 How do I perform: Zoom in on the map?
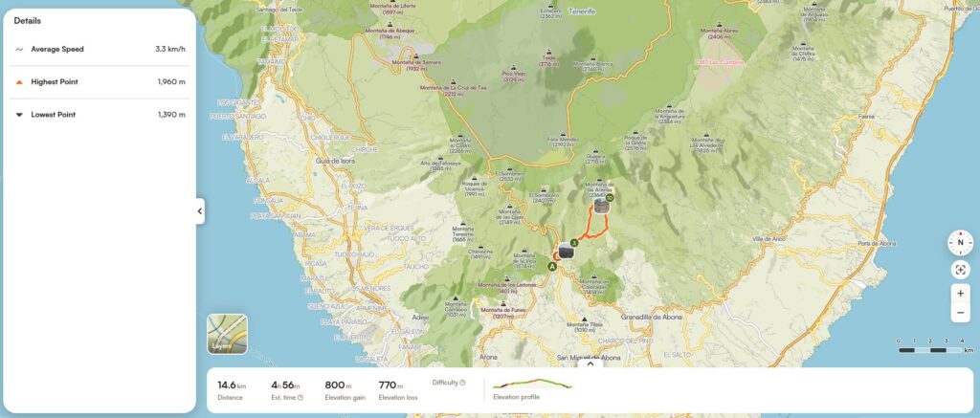960,294
